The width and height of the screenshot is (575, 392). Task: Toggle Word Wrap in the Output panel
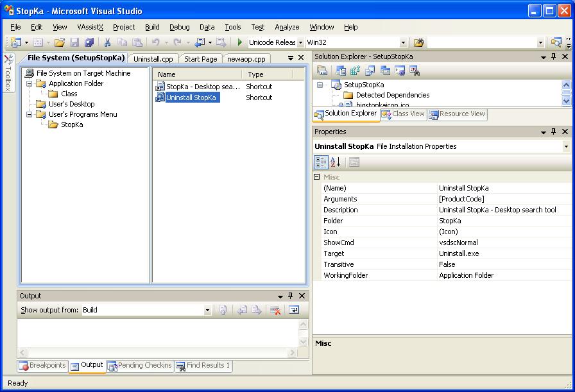click(293, 310)
